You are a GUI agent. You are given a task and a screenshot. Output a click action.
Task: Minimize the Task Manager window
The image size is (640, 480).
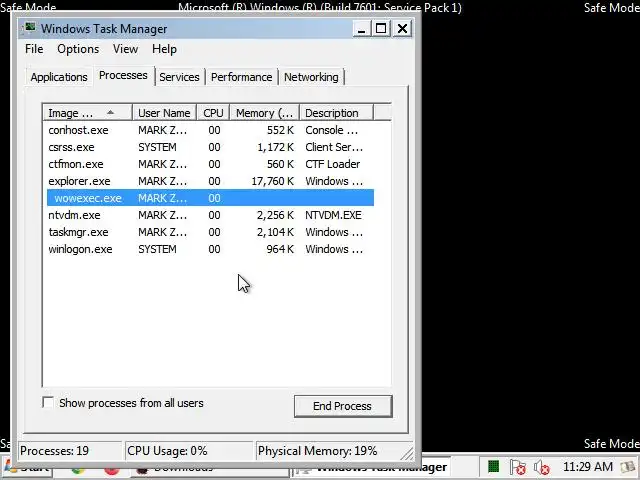coord(361,29)
